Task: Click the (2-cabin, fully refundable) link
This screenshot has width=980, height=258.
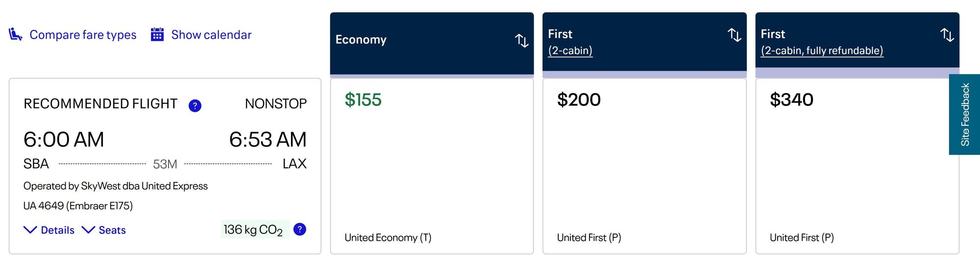Action: pyautogui.click(x=822, y=51)
